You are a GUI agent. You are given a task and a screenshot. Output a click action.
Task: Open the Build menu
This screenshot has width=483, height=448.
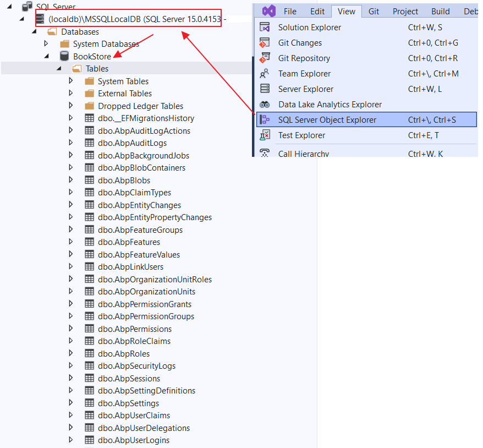[440, 12]
